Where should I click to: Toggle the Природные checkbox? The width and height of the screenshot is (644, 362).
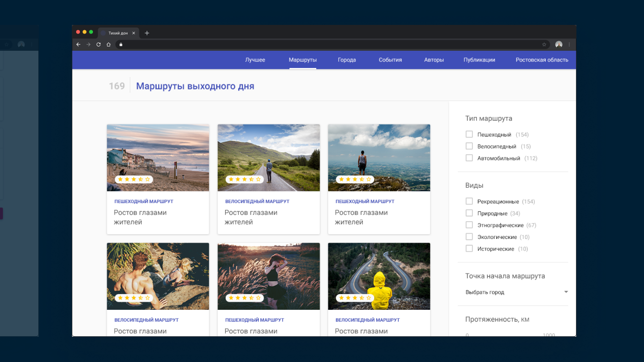[x=469, y=213]
